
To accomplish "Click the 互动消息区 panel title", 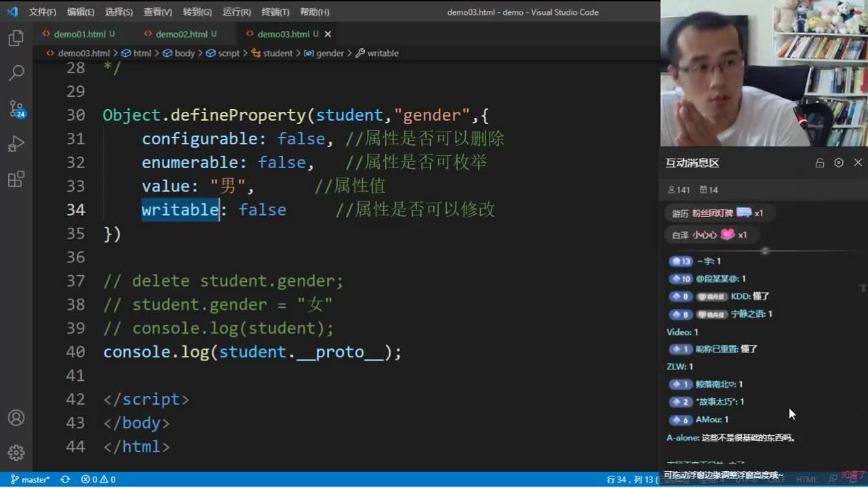I will click(x=692, y=163).
